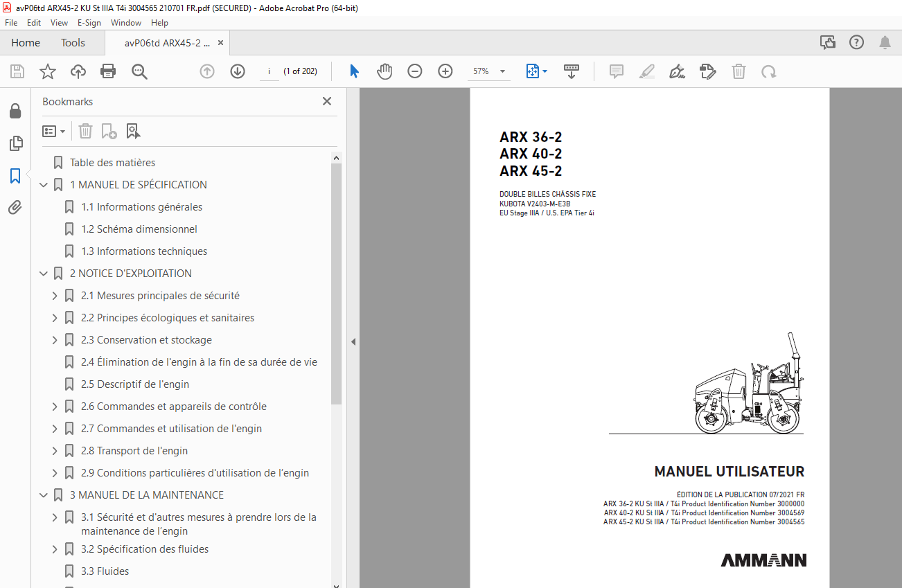Find the current bookmark
This screenshot has width=902, height=588.
click(x=133, y=131)
